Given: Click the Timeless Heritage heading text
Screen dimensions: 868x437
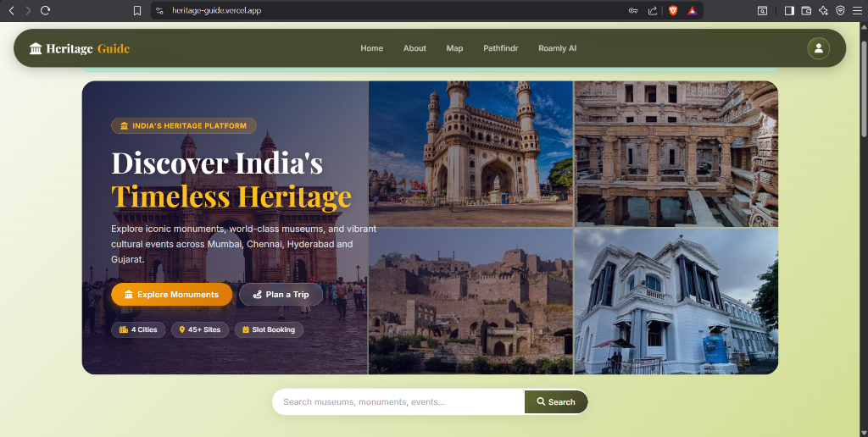Looking at the screenshot, I should click(x=231, y=196).
